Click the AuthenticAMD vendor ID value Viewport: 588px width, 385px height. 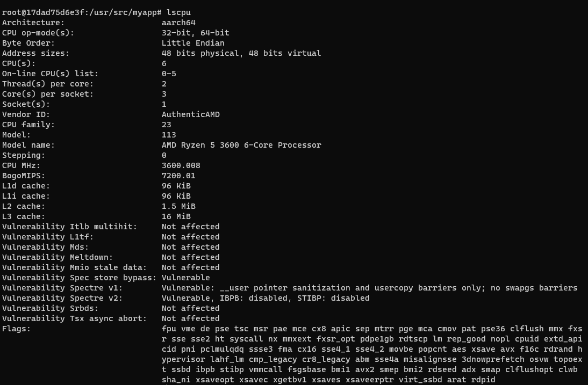tap(190, 114)
